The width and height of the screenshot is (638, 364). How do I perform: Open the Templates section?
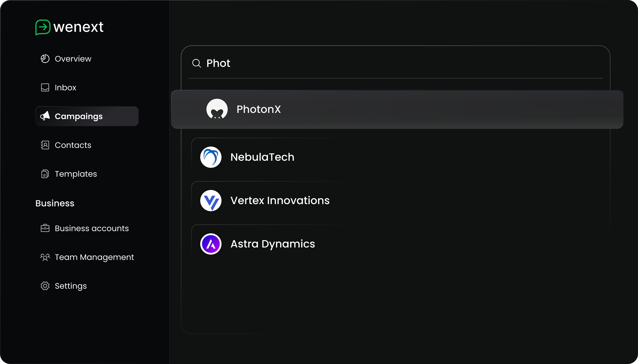point(76,174)
